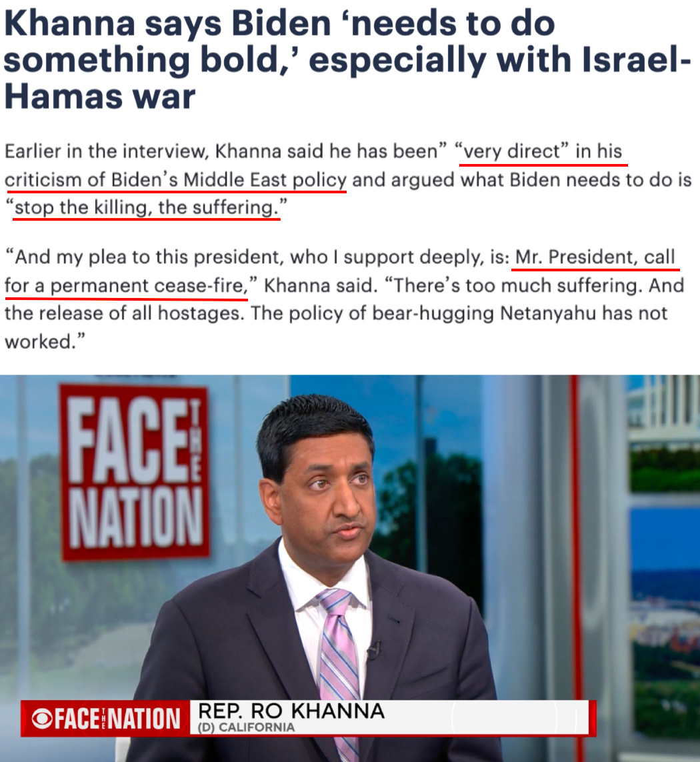Viewport: 700px width, 762px height.
Task: Click the word 'Netanyahu' in the quote
Action: [x=548, y=313]
